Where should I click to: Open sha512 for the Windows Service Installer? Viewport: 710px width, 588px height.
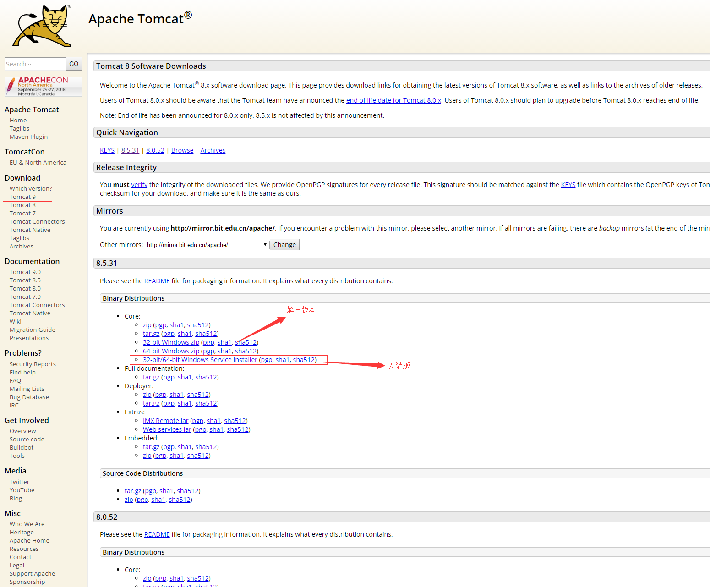[x=304, y=360]
